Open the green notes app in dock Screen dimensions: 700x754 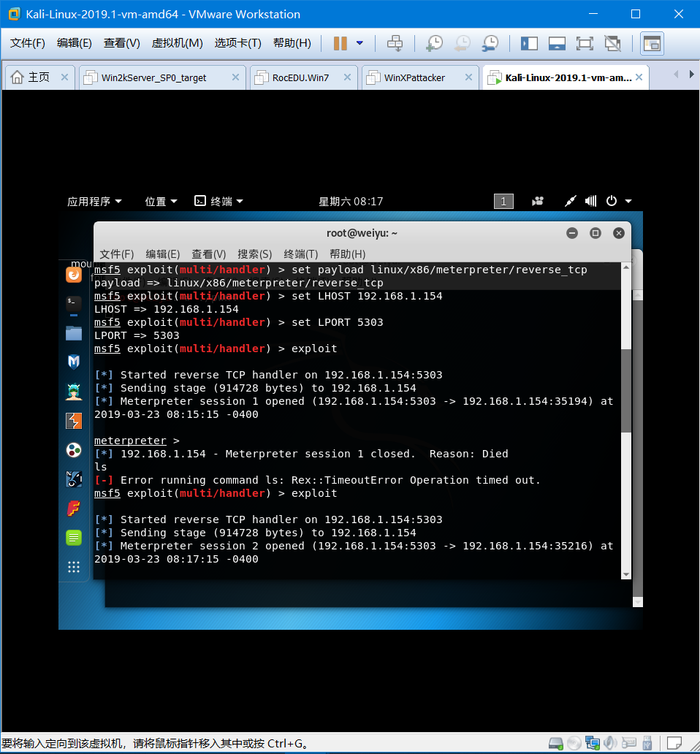[x=74, y=538]
